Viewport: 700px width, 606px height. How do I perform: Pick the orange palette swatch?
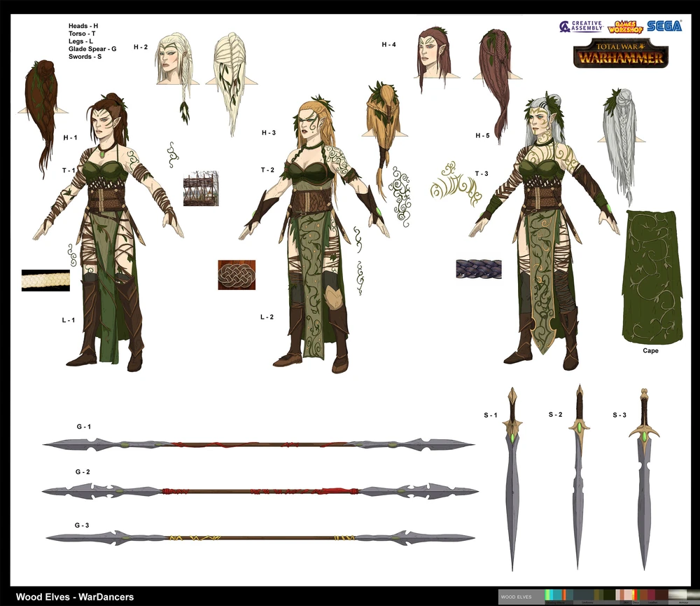point(564,595)
